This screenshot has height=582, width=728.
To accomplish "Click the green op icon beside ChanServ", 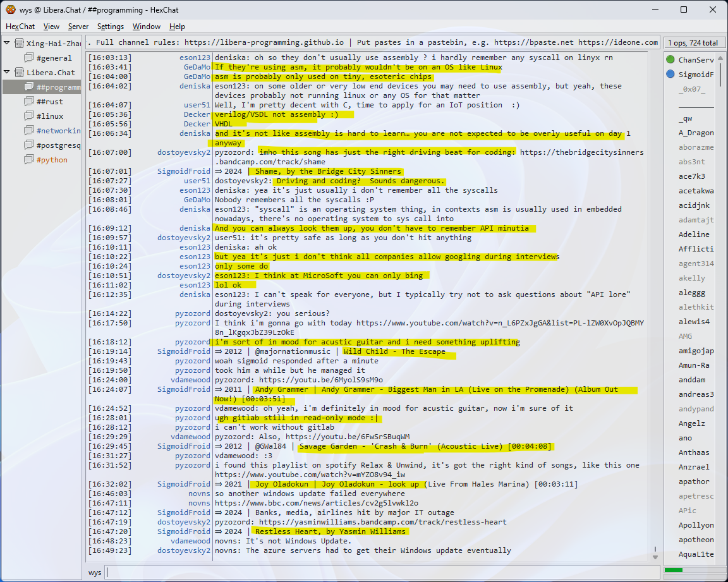I will click(670, 60).
